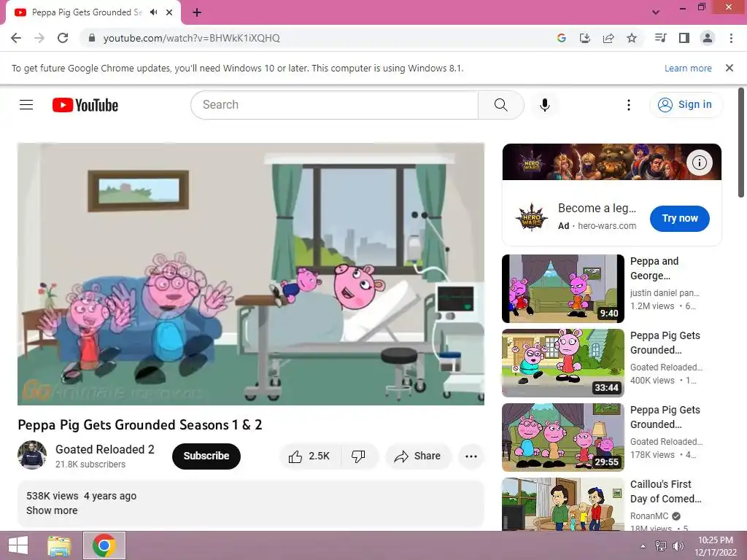Screen dimensions: 747x560
Task: Click the page vertical scrollbar thumb
Action: pyautogui.click(x=741, y=142)
